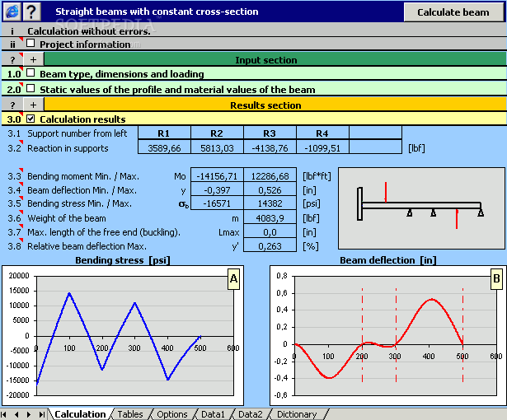Select the minimum deflection value -0,397

217,190
